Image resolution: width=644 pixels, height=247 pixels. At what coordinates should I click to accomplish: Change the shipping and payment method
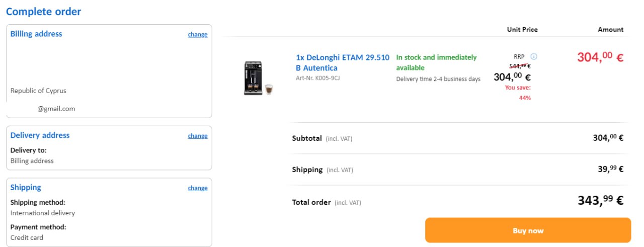pyautogui.click(x=198, y=188)
